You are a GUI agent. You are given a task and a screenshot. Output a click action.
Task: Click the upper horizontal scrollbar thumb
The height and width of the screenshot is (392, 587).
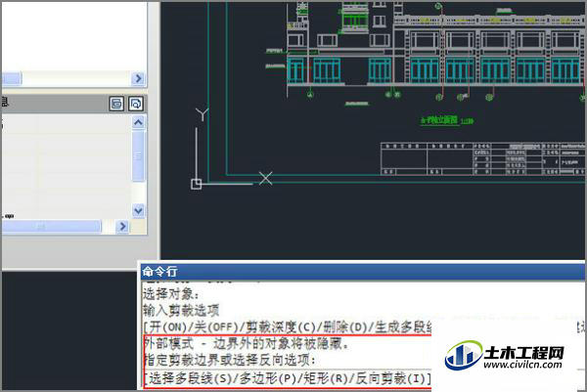[11, 78]
